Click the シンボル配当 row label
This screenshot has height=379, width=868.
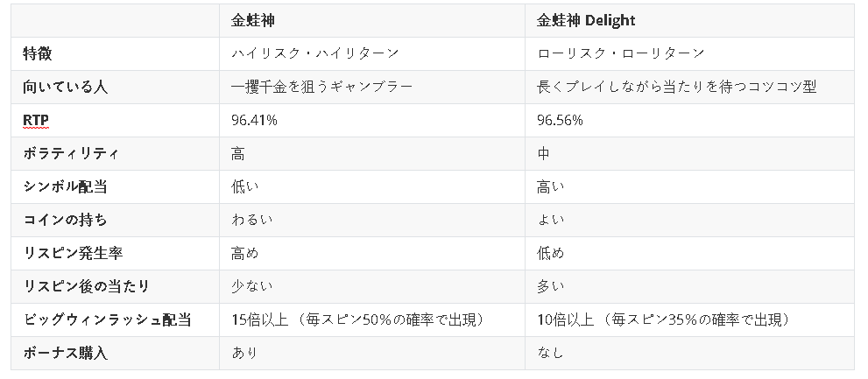(65, 186)
